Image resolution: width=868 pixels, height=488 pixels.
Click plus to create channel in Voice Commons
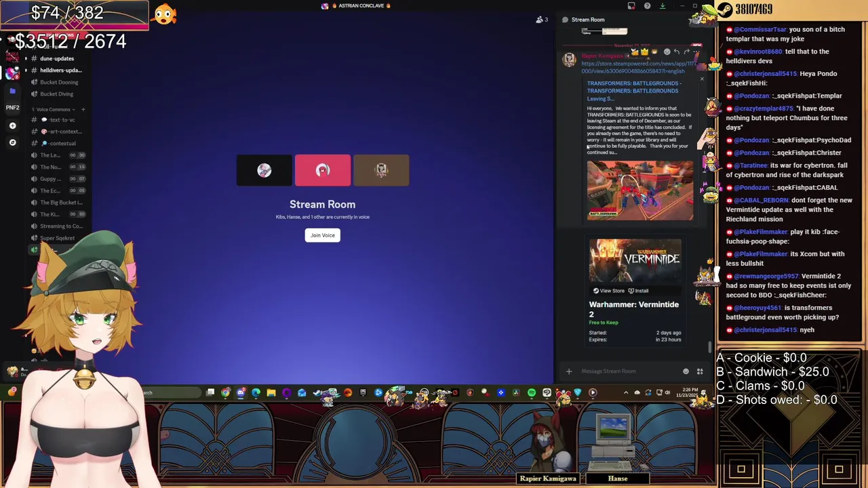click(x=83, y=109)
